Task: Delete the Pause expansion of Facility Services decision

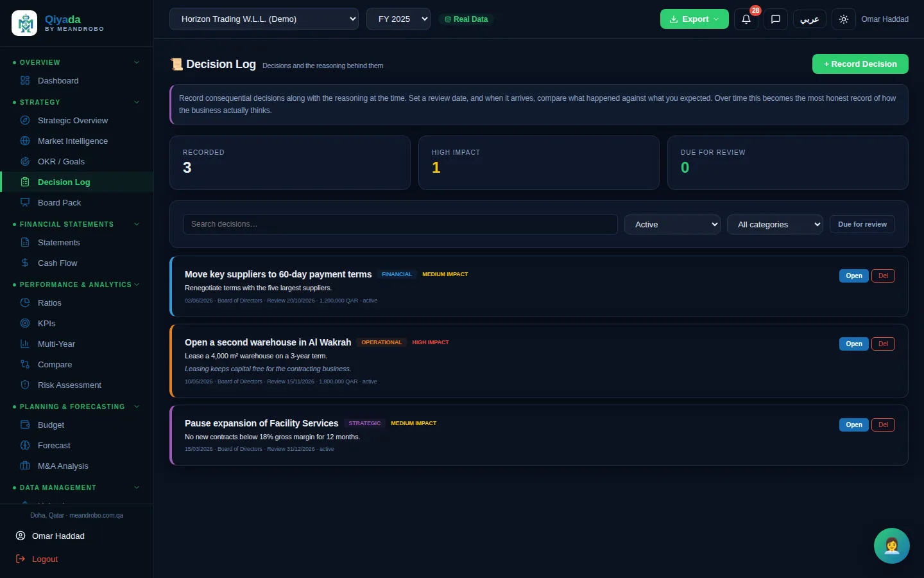Action: tap(883, 425)
